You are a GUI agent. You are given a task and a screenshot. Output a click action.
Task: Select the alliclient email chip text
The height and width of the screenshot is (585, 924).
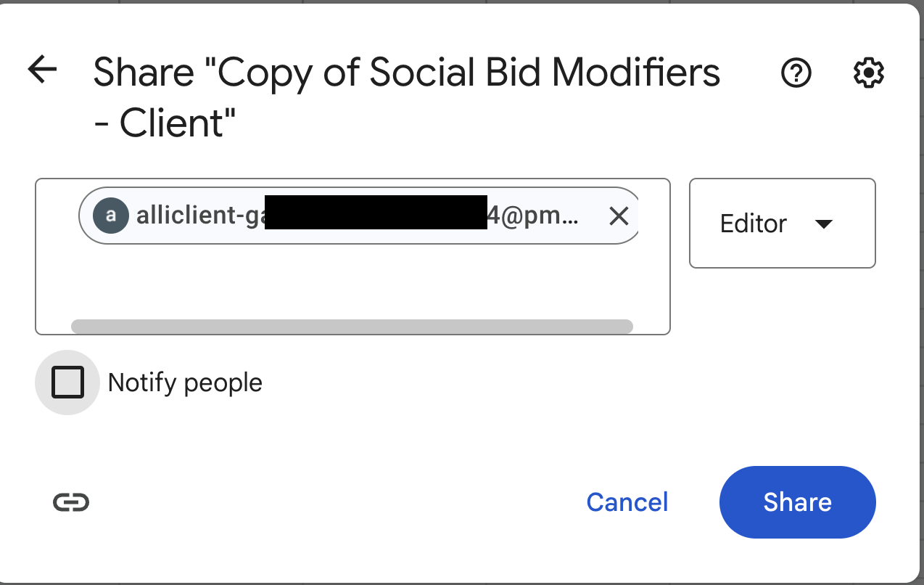click(196, 216)
